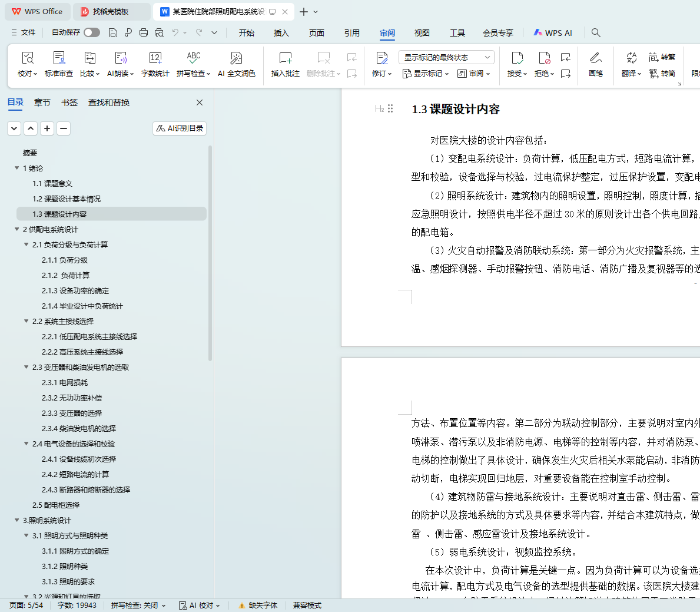The image size is (700, 612).
Task: Collapse the '2.1 负荷分级与负荷计算' outline section
Action: pos(26,244)
